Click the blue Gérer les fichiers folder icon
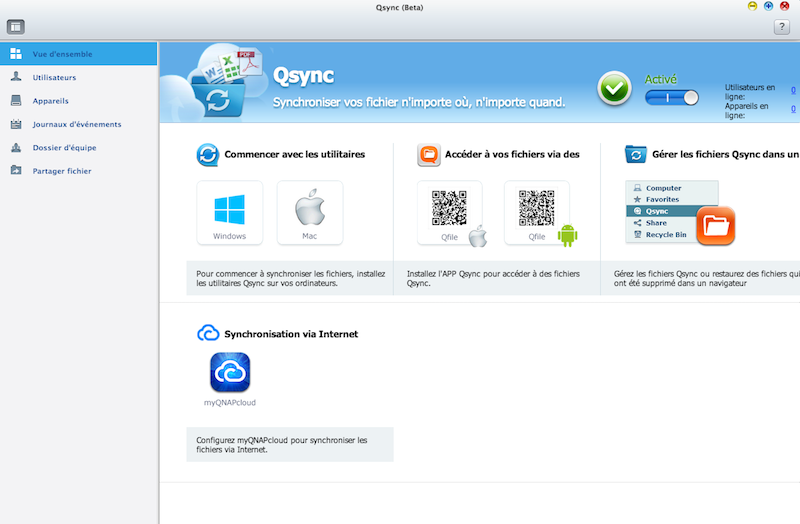800x524 pixels. [x=636, y=154]
